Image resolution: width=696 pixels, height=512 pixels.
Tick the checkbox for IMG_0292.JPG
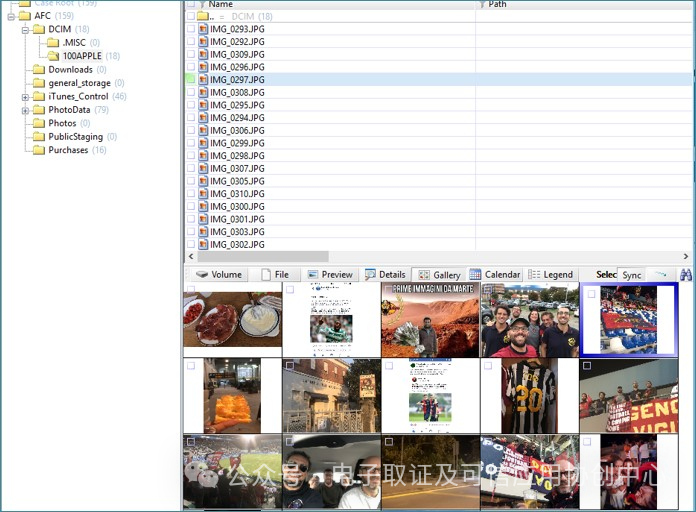pyautogui.click(x=191, y=41)
